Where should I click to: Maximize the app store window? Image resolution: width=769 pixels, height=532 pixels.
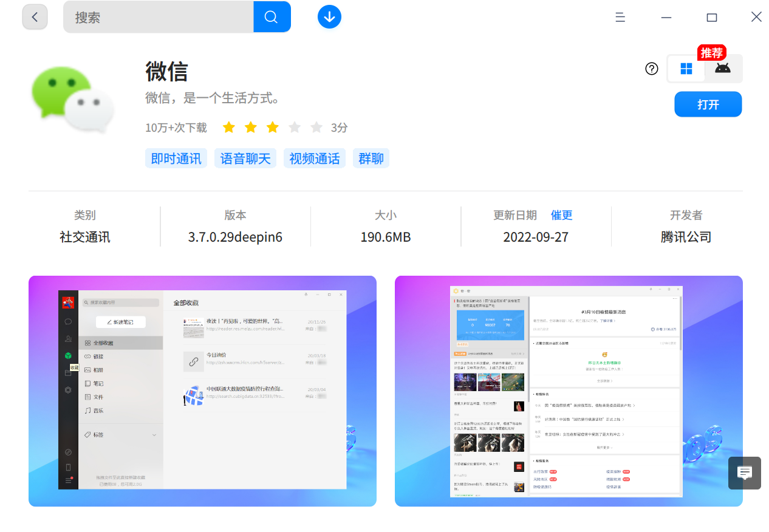711,17
